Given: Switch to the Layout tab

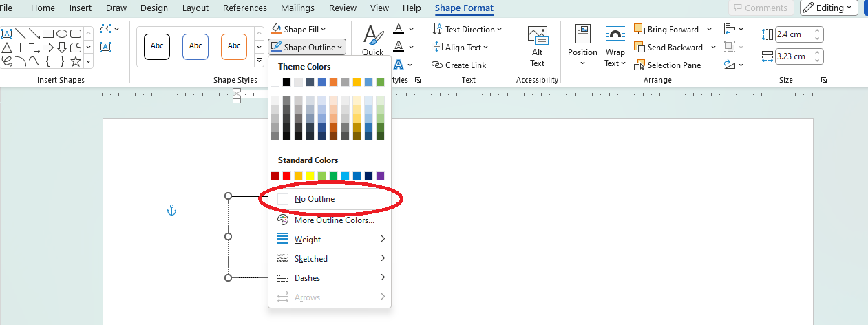Looking at the screenshot, I should (195, 8).
